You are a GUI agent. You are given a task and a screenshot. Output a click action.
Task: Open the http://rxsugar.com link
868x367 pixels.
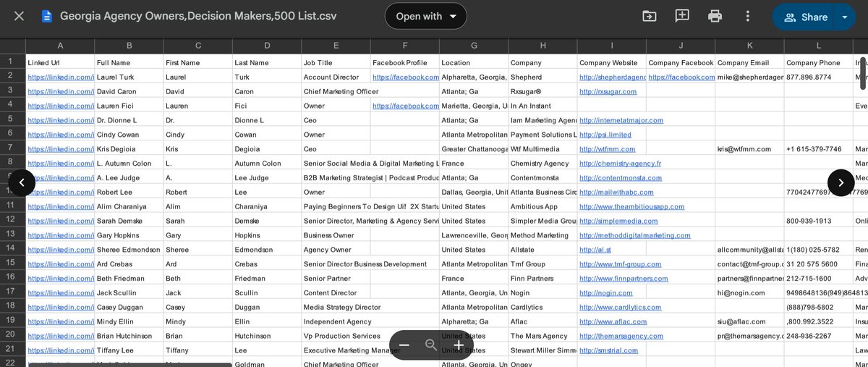608,91
